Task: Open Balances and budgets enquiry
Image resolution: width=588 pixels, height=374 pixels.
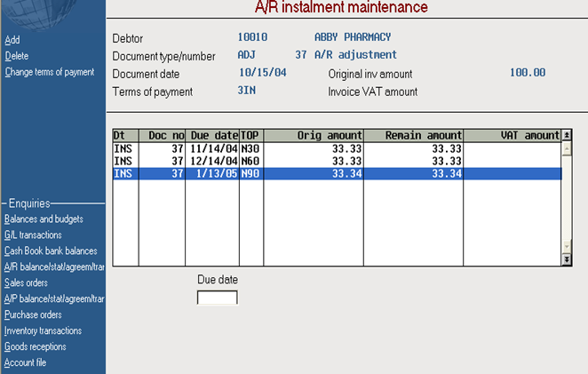Action: (x=44, y=219)
